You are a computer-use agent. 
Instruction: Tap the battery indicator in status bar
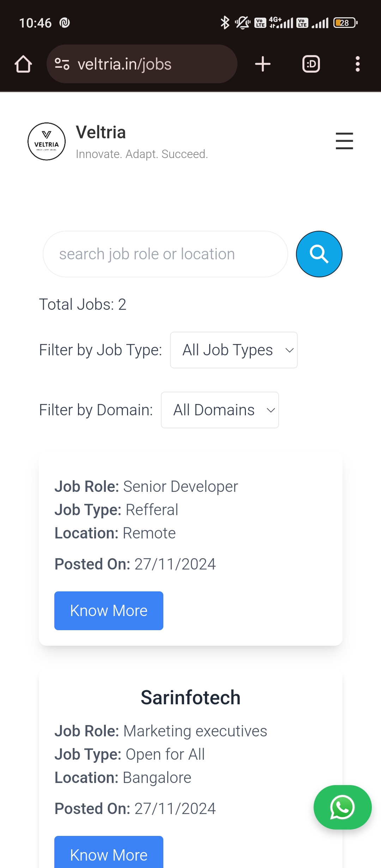click(345, 23)
